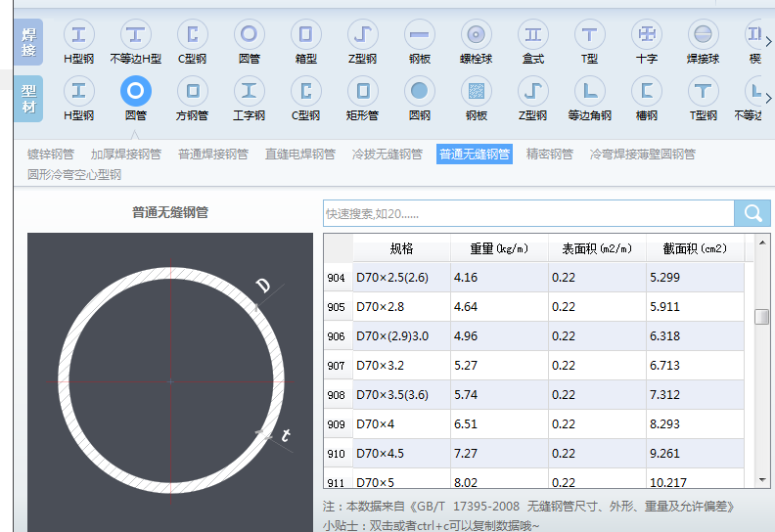Click the pipe cross-section diagram
This screenshot has width=775, height=532.
pos(170,381)
